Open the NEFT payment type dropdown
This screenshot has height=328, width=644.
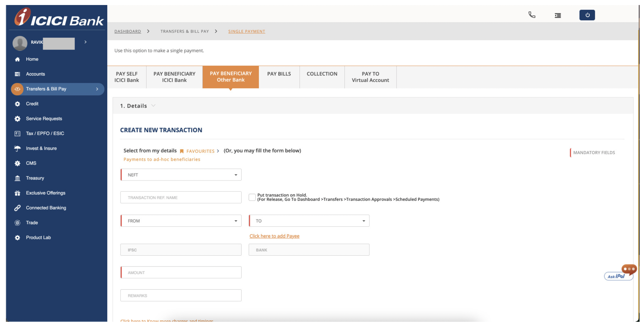click(181, 175)
